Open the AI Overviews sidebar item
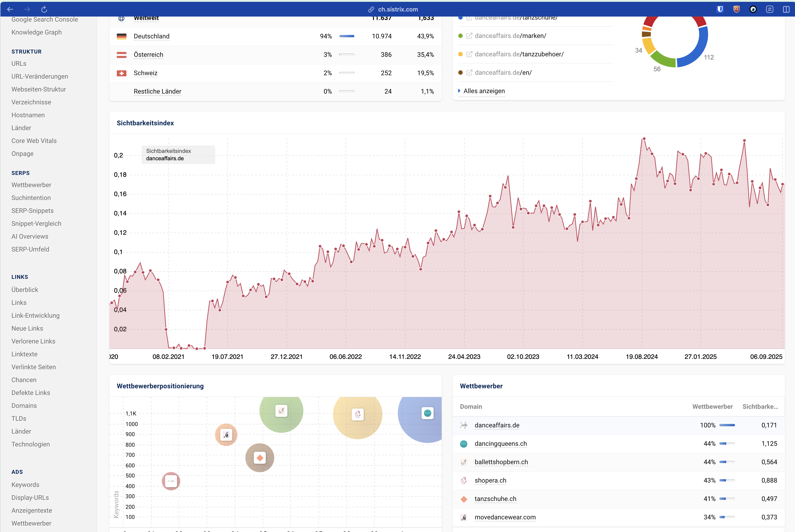The image size is (795, 532). click(x=30, y=237)
